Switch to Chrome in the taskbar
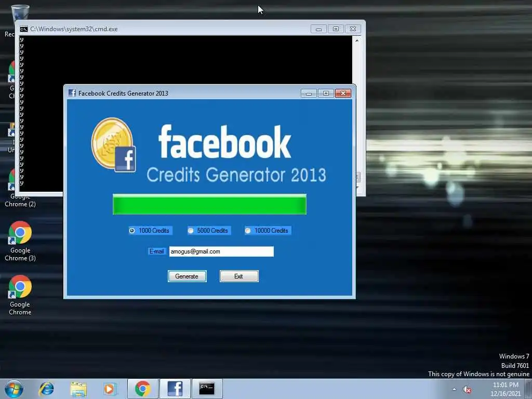The height and width of the screenshot is (399, 532). click(143, 389)
